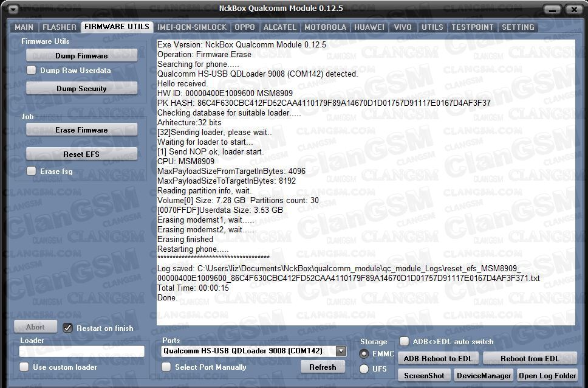The height and width of the screenshot is (388, 588).
Task: Choose UFS storage radio button
Action: (364, 369)
